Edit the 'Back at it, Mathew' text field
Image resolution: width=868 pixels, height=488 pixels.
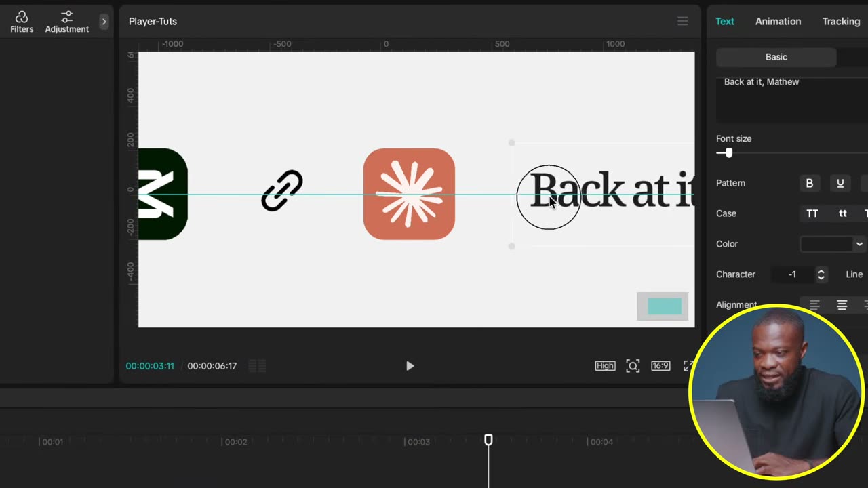[x=792, y=99]
